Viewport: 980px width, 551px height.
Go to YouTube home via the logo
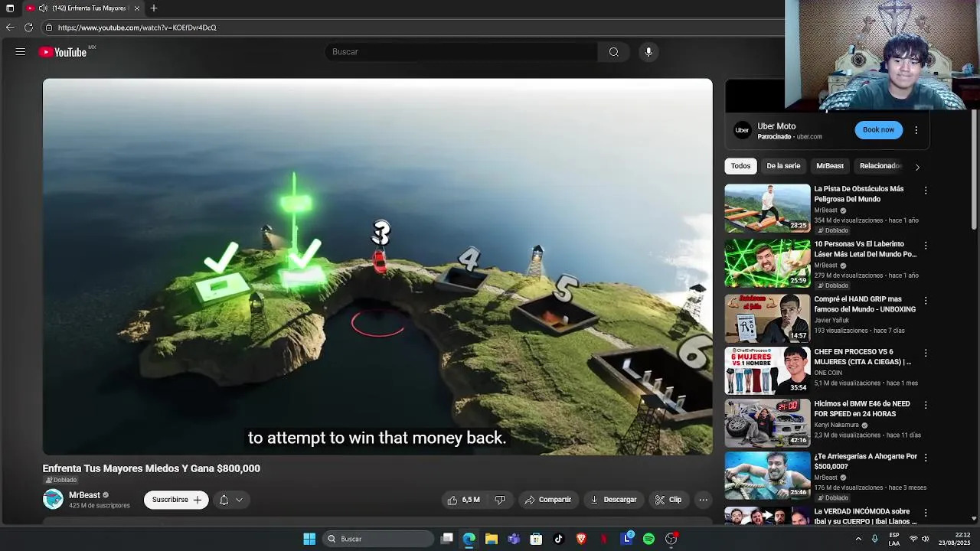tap(63, 52)
